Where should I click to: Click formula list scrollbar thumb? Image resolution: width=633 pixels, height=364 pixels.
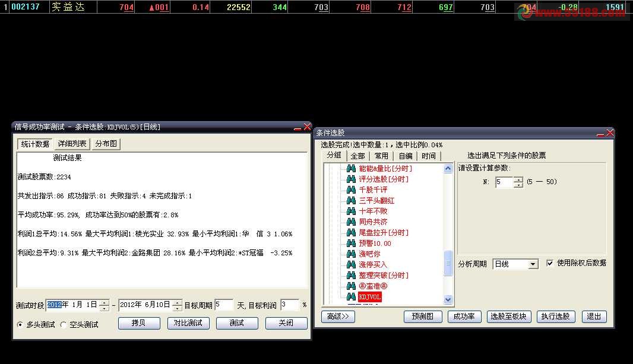448,263
